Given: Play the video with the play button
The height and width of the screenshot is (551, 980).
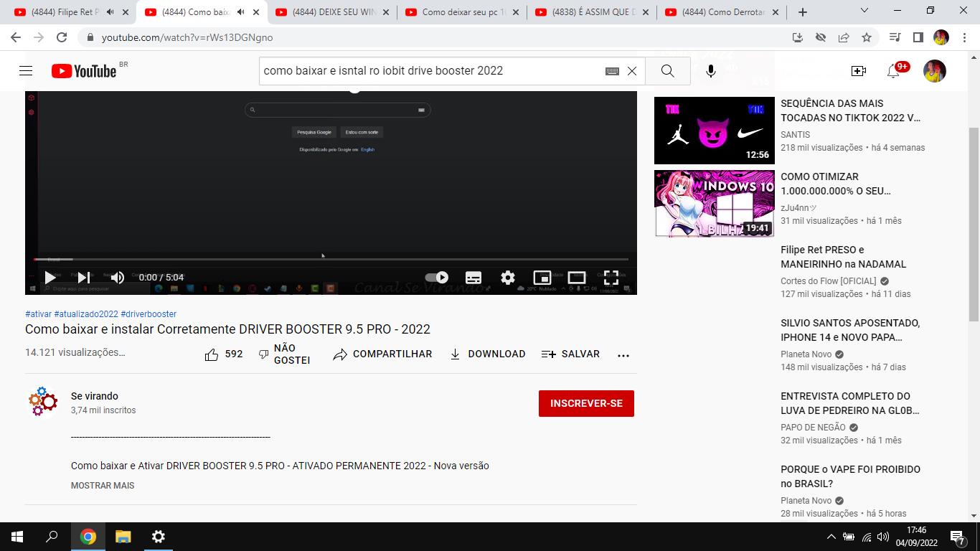Looking at the screenshot, I should point(50,278).
